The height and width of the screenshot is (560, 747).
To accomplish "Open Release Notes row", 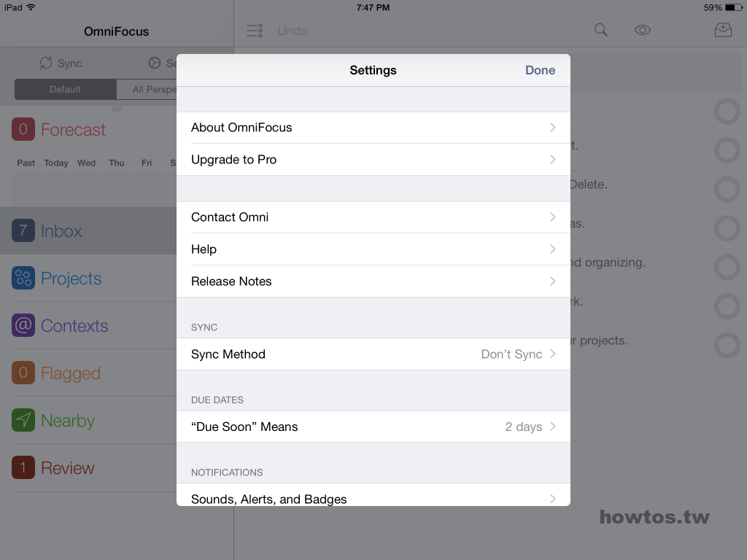I will pyautogui.click(x=373, y=281).
